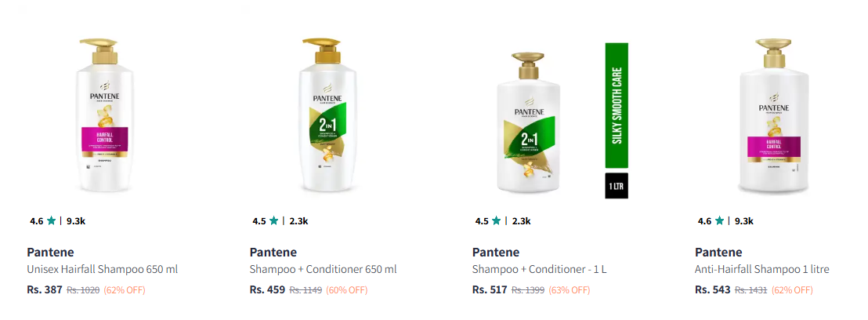Click the green 'Silky Smooth Care' banner
868x320 pixels.
point(617,106)
